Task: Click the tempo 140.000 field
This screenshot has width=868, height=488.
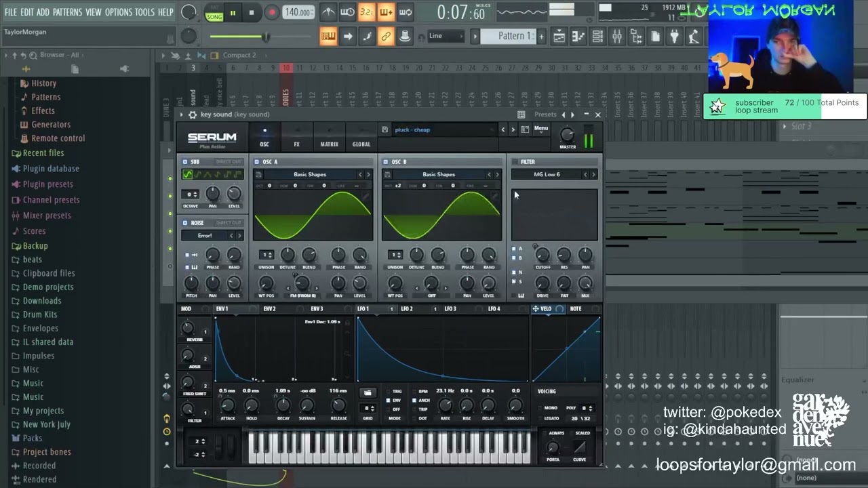Action: 298,12
